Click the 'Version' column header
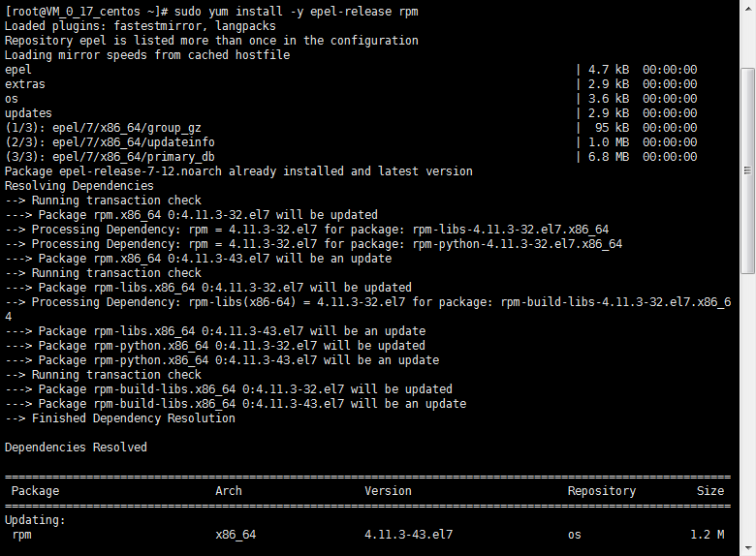The height and width of the screenshot is (556, 756). [388, 491]
